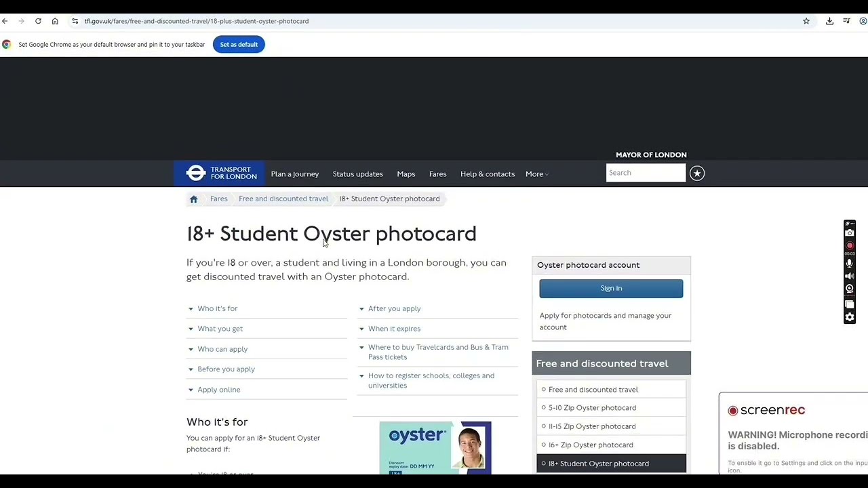
Task: Expand Who it's for section link
Action: pos(217,308)
